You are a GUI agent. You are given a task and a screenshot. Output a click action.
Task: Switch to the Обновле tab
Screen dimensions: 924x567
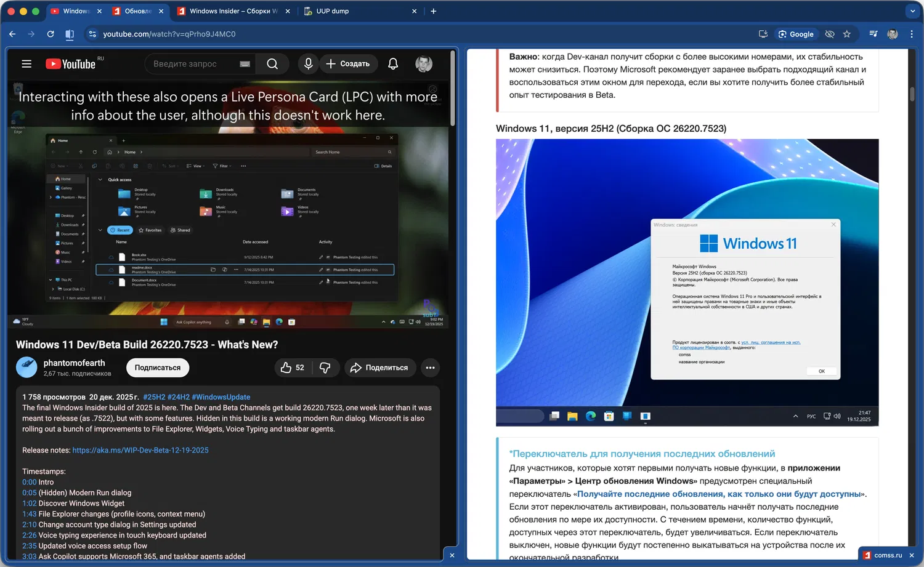pos(139,11)
